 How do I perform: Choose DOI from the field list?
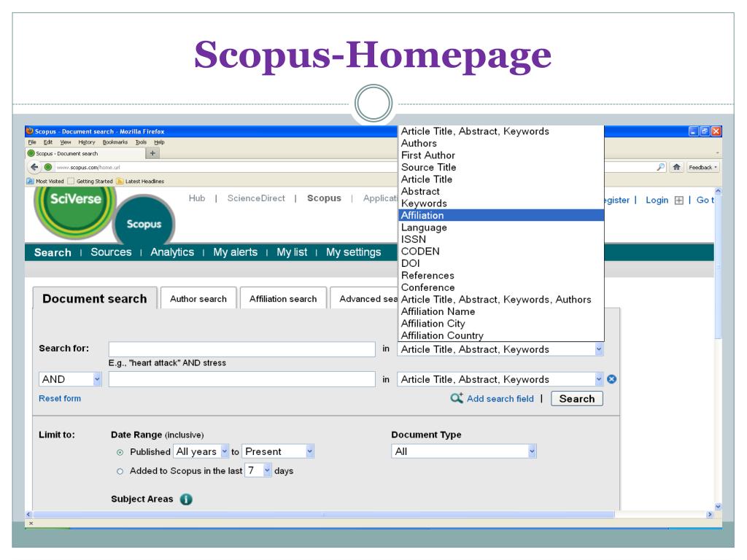(501, 263)
